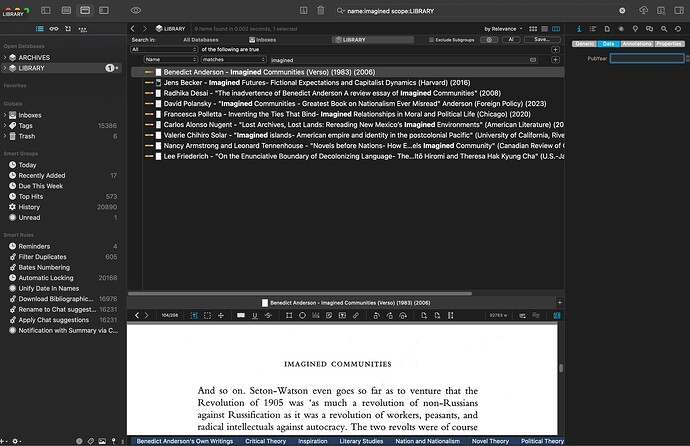Click the trash icon in the toolbar

(321, 10)
